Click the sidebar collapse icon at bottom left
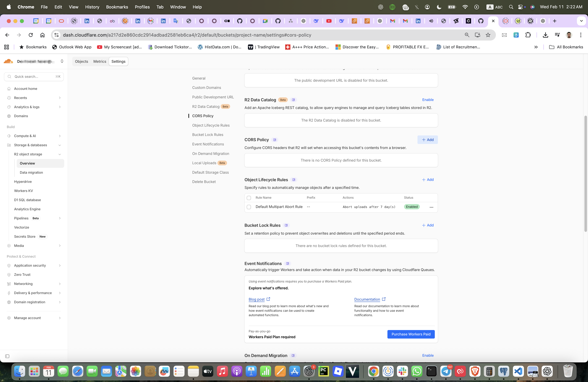 (x=7, y=356)
